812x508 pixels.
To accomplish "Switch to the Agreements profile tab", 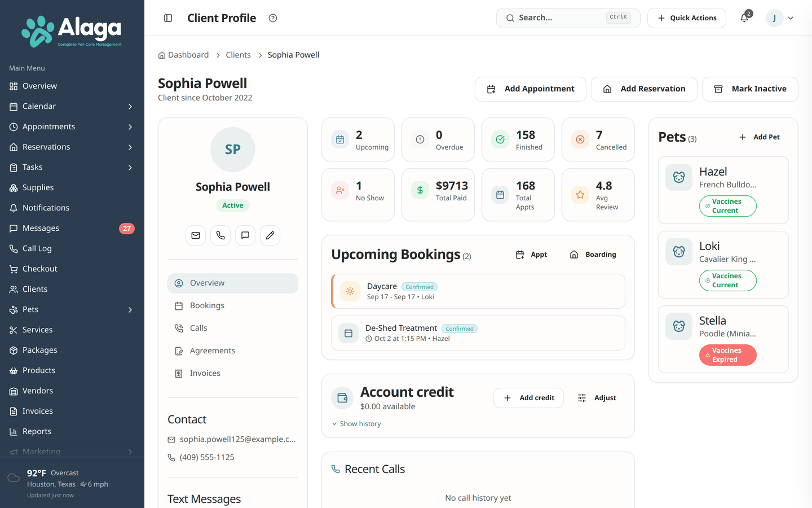I will click(233, 351).
